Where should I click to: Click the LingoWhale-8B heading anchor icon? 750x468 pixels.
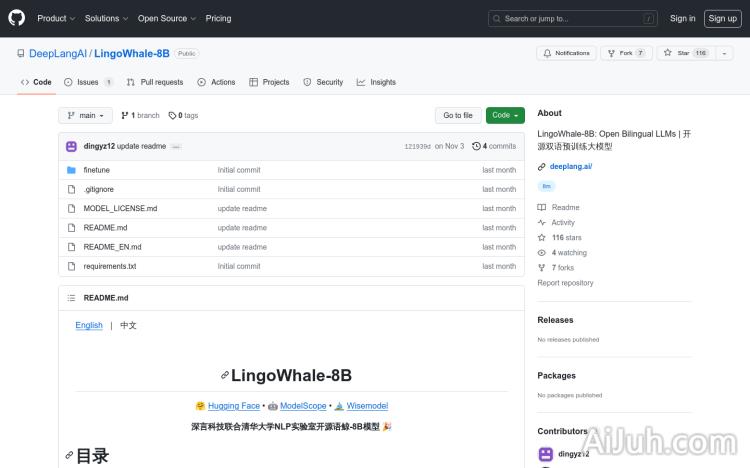coord(224,375)
